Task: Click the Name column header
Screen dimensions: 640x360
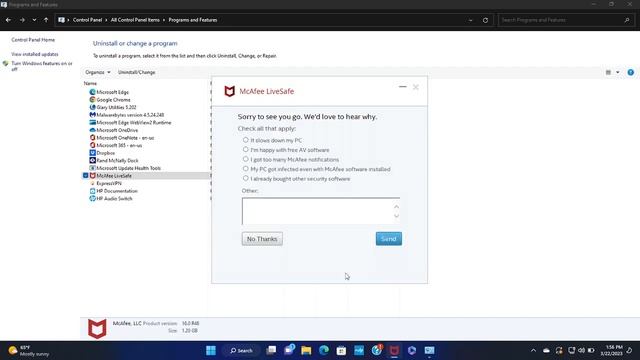Action: 90,83
